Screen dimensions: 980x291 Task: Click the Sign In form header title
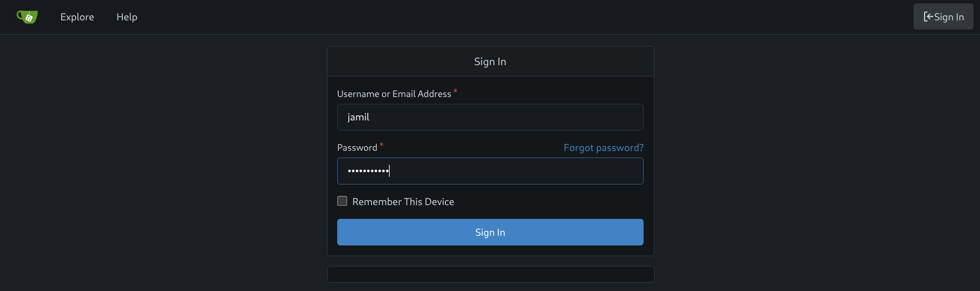point(490,62)
